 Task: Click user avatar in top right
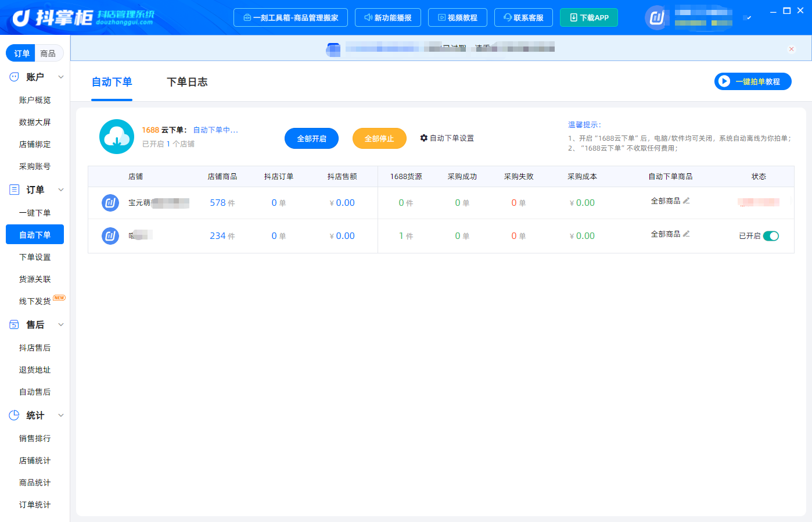point(656,18)
